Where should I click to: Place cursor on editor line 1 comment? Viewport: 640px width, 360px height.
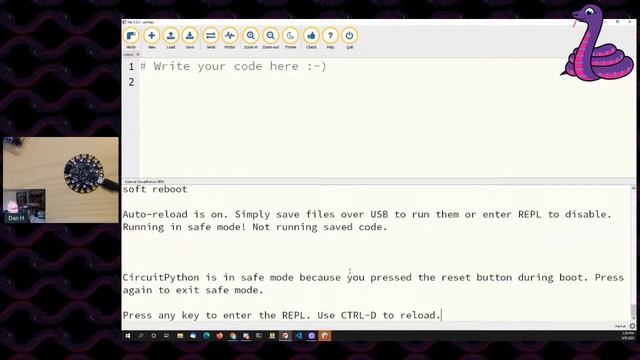(233, 66)
